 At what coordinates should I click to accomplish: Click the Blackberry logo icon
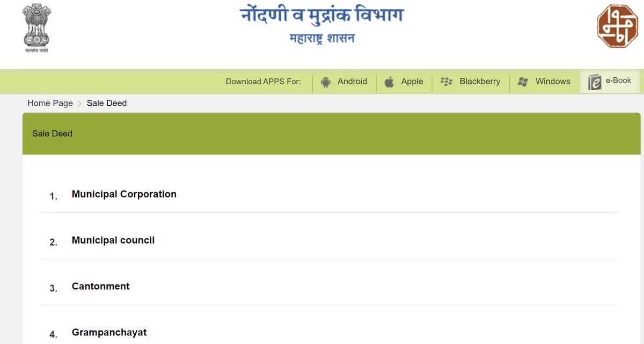pos(446,82)
